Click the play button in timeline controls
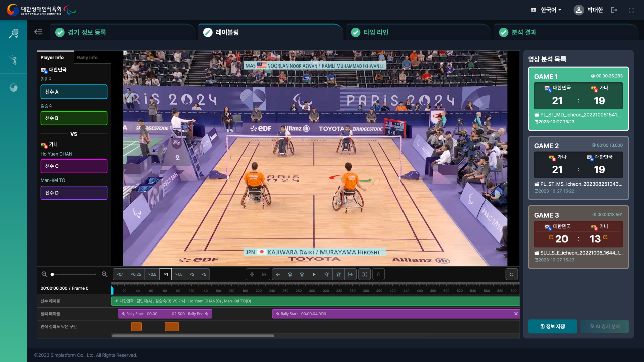Viewport: 644px width, 362px height. pyautogui.click(x=314, y=274)
